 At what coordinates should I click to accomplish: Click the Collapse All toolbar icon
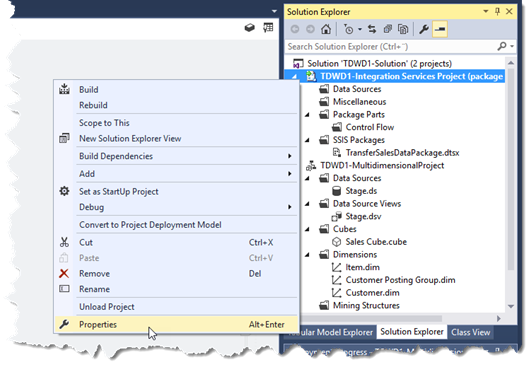coord(387,29)
